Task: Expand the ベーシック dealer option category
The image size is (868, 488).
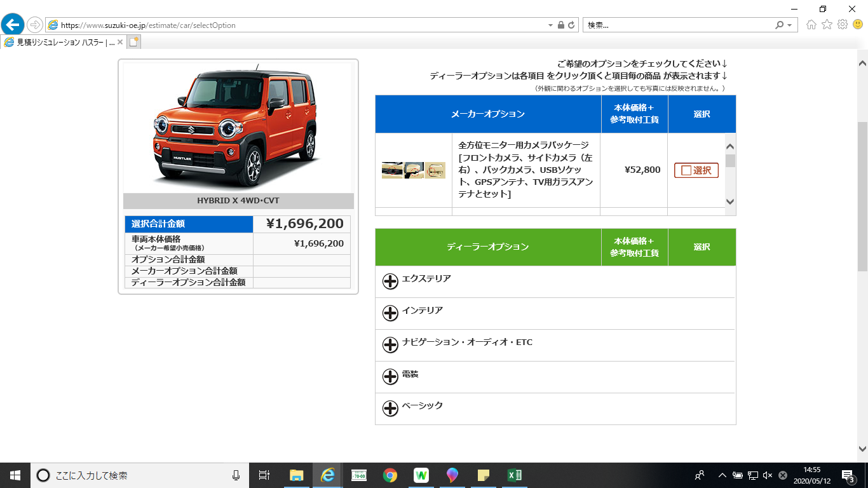Action: click(390, 409)
